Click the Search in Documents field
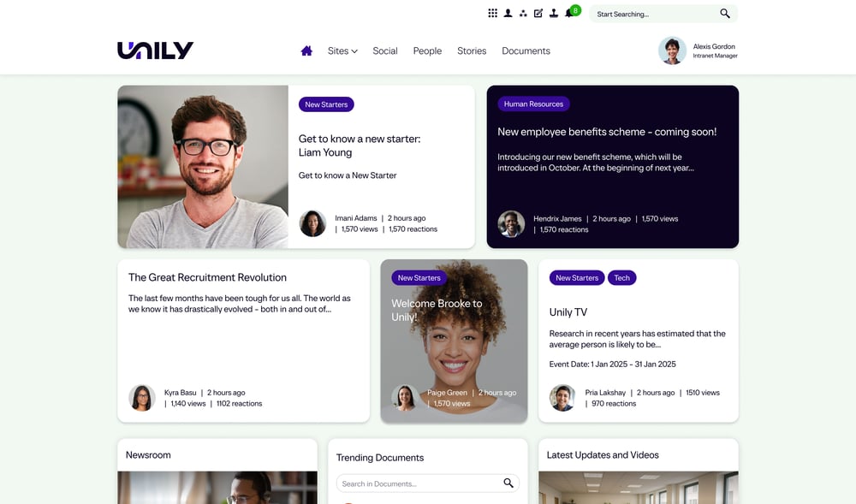This screenshot has height=504, width=856. (427, 483)
